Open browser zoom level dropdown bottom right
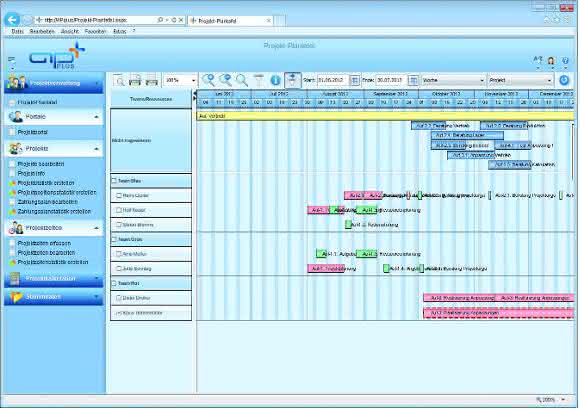Viewport: 580px width, 409px height. (563, 399)
